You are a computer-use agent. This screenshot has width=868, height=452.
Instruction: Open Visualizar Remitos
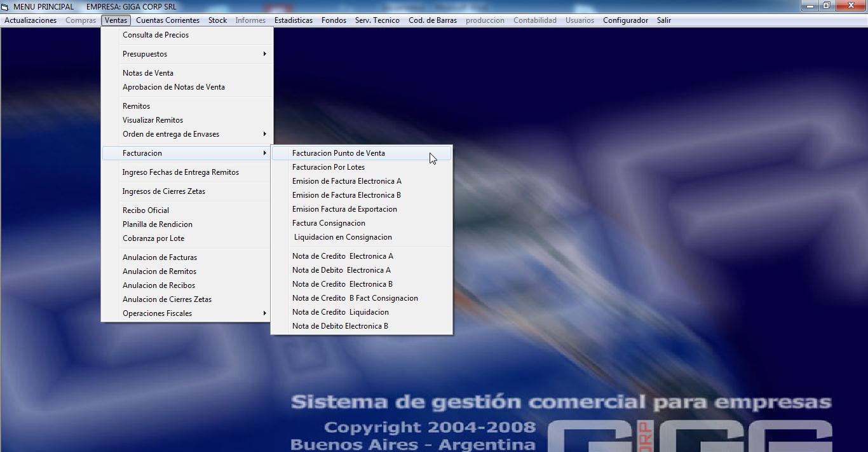click(187, 120)
